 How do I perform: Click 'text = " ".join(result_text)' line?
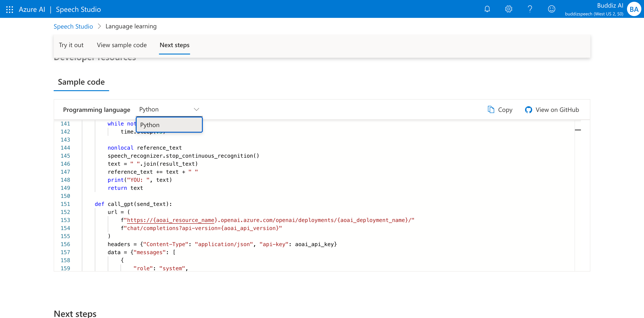[153, 164]
